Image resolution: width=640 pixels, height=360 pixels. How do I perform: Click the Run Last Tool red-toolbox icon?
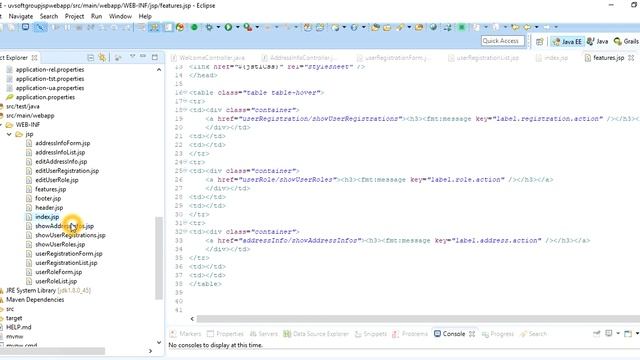[x=247, y=27]
